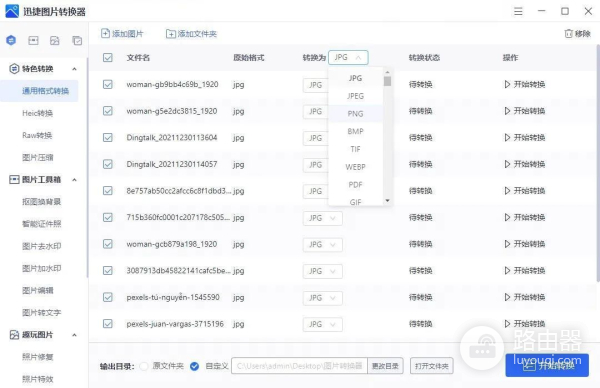This screenshot has width=600, height=388.
Task: Open format dropdown for pexels-juan-vargas-3715196 row
Action: pos(323,324)
